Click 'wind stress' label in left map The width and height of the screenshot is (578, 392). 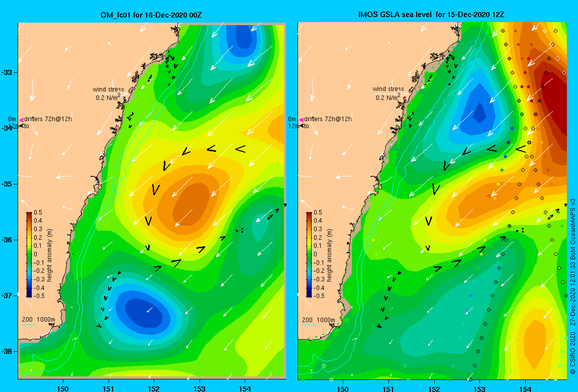[109, 89]
